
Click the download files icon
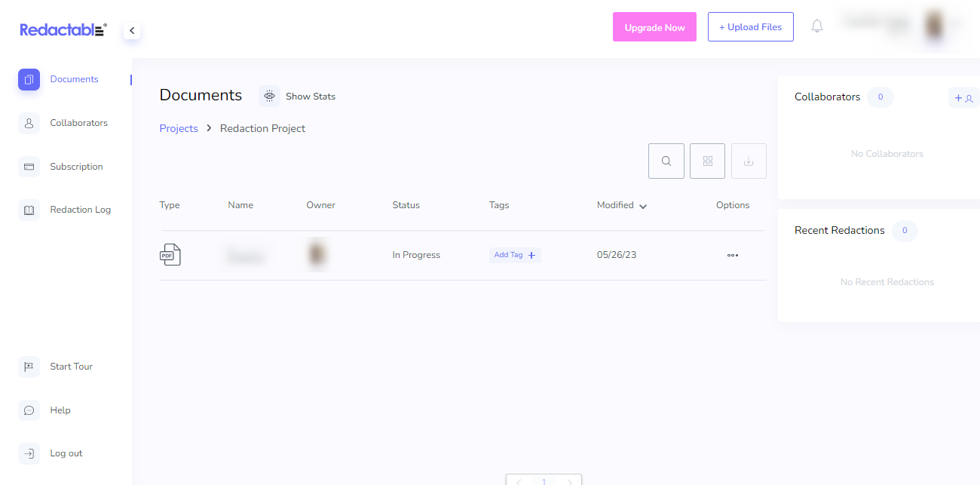(x=748, y=161)
